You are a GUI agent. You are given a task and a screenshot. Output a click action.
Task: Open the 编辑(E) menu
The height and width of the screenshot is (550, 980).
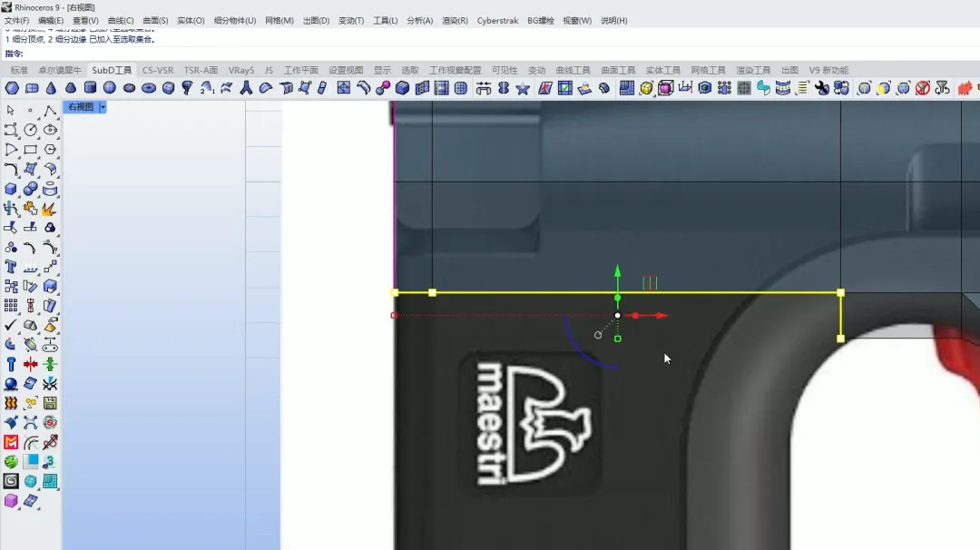click(x=51, y=21)
